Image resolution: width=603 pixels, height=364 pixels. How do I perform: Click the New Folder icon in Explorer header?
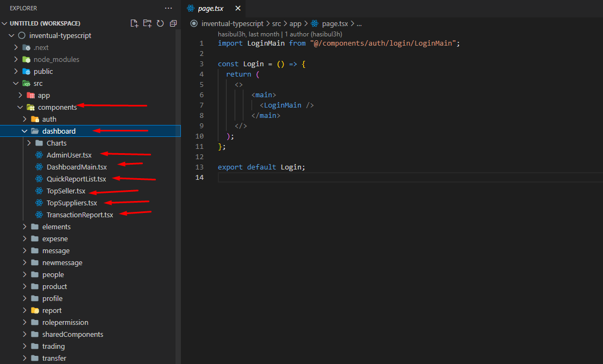pos(147,23)
